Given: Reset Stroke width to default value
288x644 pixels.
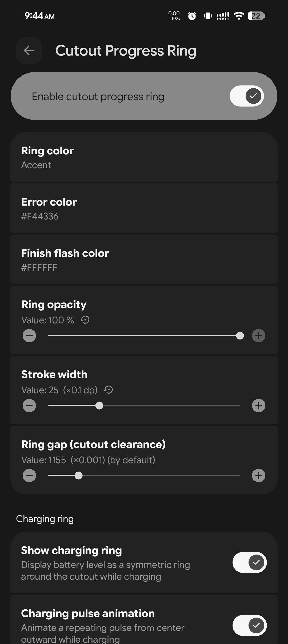Looking at the screenshot, I should pyautogui.click(x=109, y=390).
